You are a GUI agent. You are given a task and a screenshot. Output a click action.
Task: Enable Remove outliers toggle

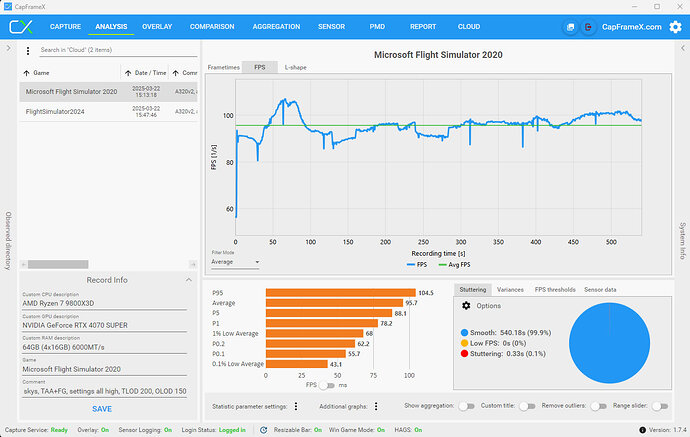click(x=598, y=406)
